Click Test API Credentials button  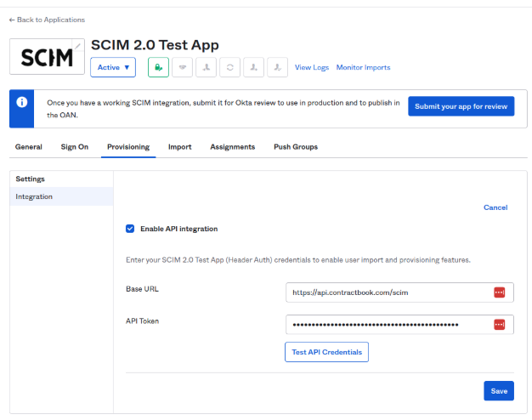[326, 352]
